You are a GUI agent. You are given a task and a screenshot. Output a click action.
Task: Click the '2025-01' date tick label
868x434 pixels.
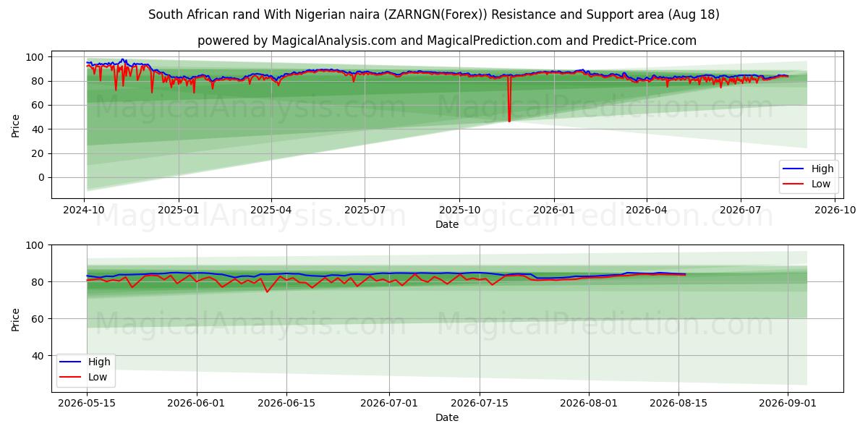click(178, 210)
